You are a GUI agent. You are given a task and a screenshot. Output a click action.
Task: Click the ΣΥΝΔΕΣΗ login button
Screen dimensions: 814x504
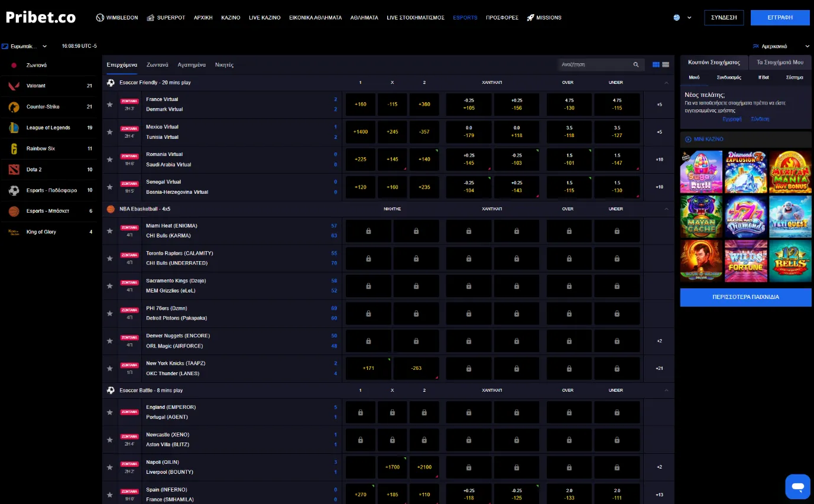pyautogui.click(x=724, y=18)
